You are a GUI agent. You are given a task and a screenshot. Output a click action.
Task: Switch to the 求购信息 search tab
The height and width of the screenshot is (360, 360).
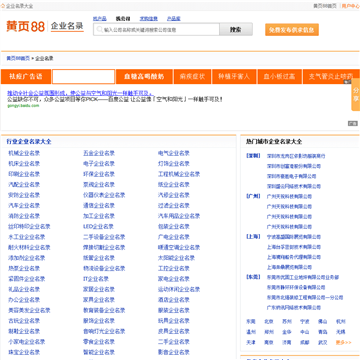tap(149, 19)
